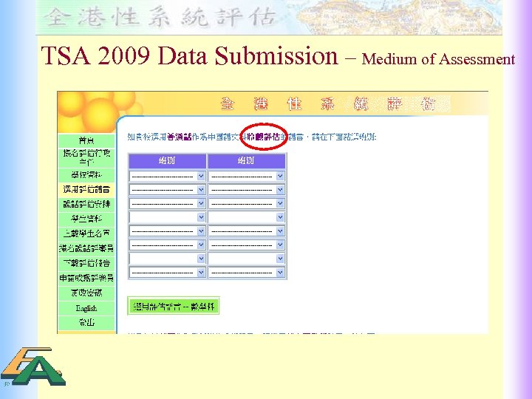Switch site language via English menu item
Viewport: 532px width, 399px height.
[86, 308]
